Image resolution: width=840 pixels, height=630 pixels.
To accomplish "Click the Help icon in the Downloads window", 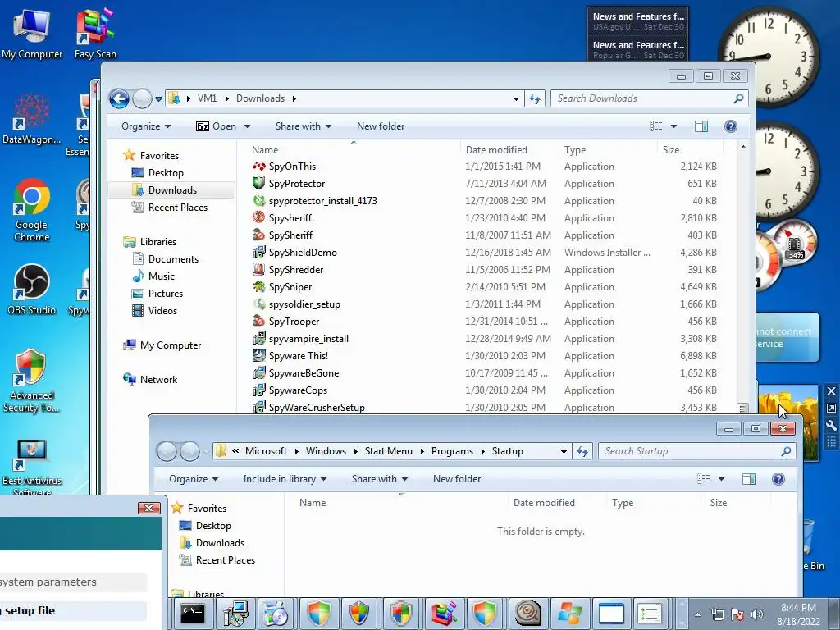I will [x=730, y=126].
